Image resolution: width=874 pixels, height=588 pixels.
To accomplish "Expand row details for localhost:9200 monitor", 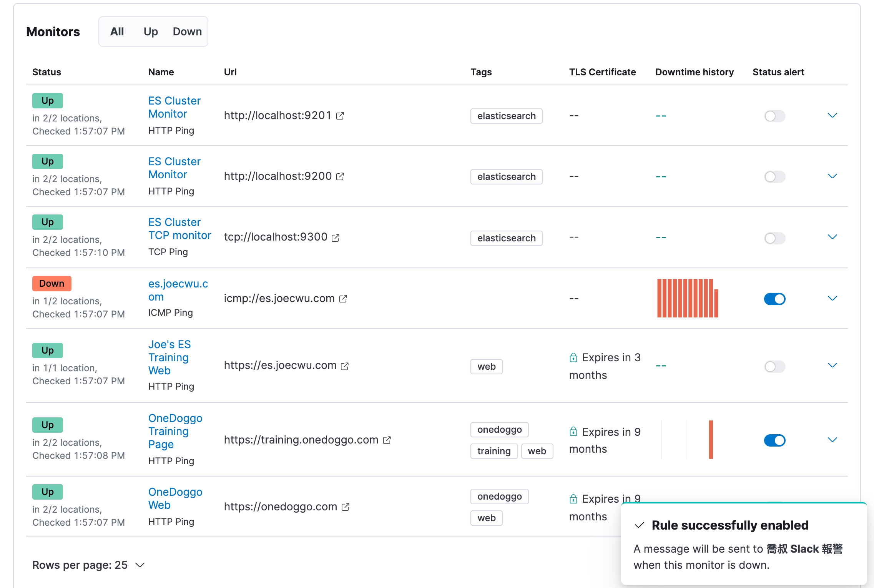I will click(x=832, y=176).
